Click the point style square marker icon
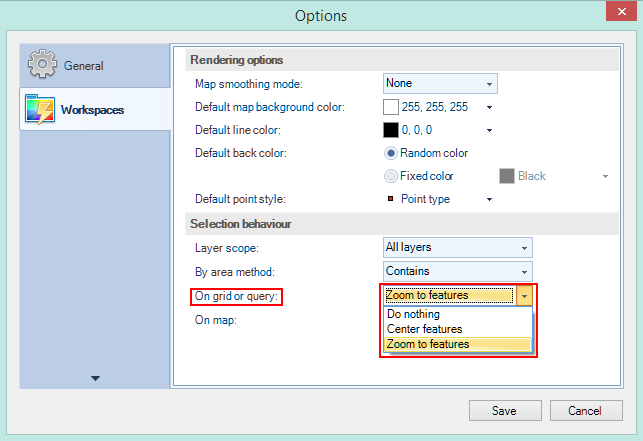The image size is (643, 441). click(390, 199)
